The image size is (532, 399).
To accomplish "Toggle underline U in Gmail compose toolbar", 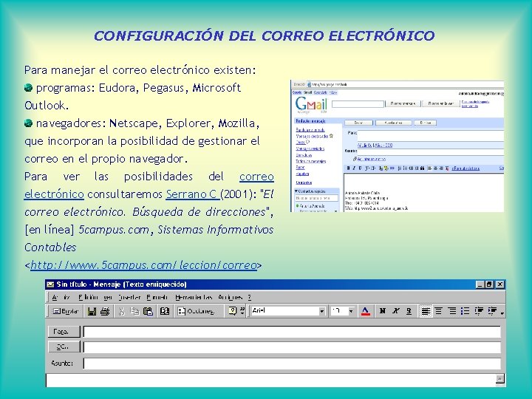I will tap(360, 168).
